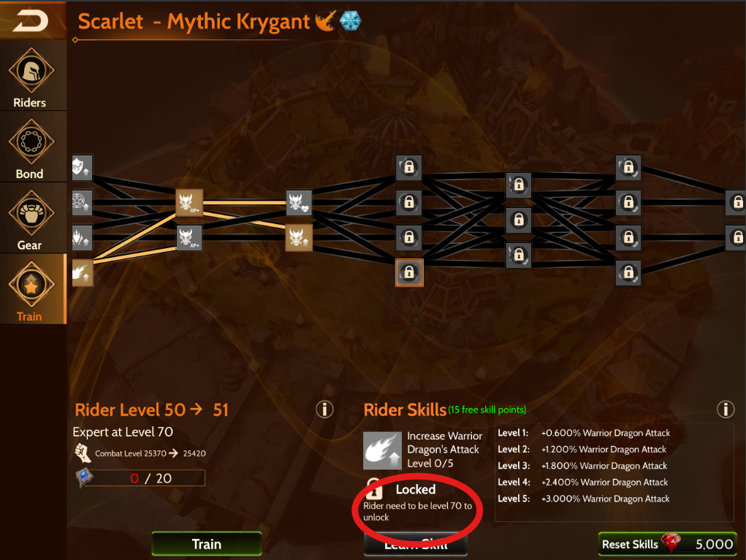This screenshot has width=746, height=560.
Task: Select the flaming fireball skill node at bottom-left
Action: click(82, 273)
